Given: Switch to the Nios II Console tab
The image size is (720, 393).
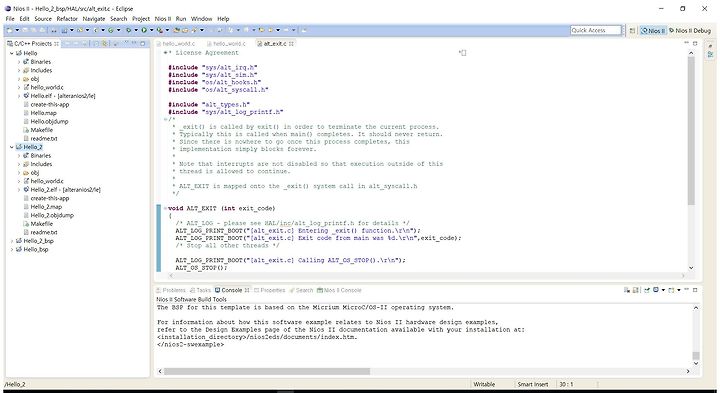Looking at the screenshot, I should [x=339, y=290].
